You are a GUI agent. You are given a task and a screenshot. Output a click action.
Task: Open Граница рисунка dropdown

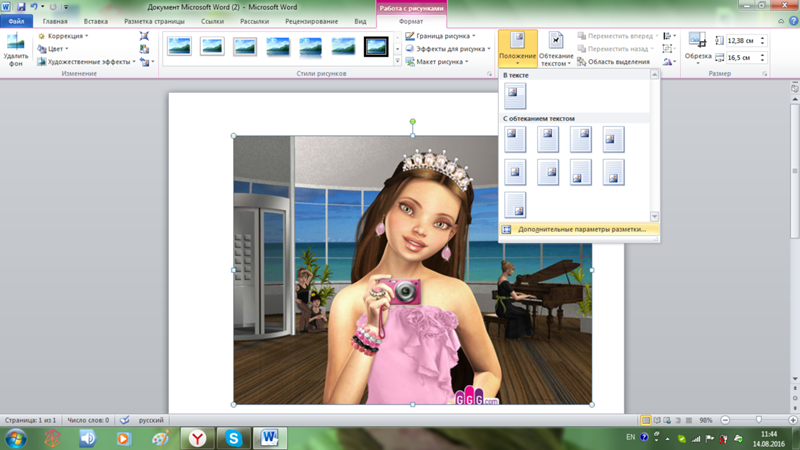(x=441, y=36)
